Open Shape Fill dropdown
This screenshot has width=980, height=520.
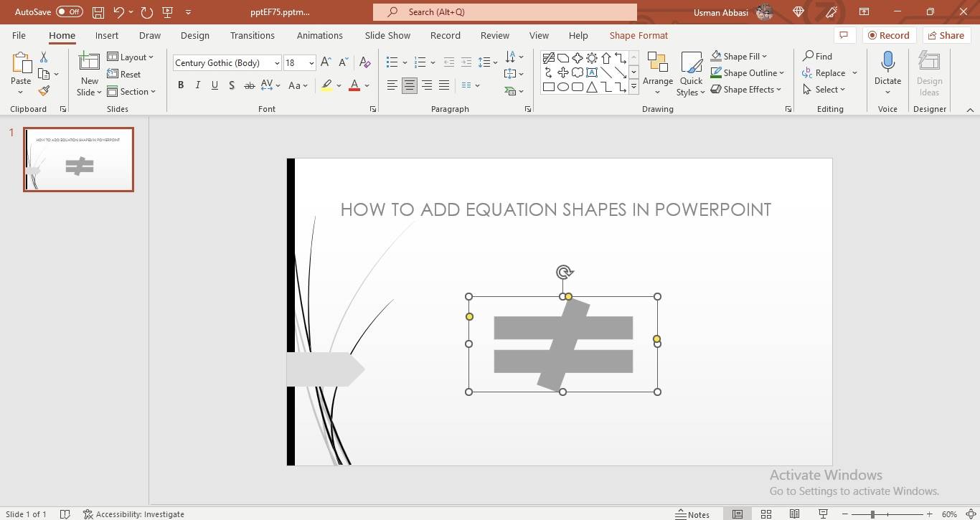(x=739, y=56)
